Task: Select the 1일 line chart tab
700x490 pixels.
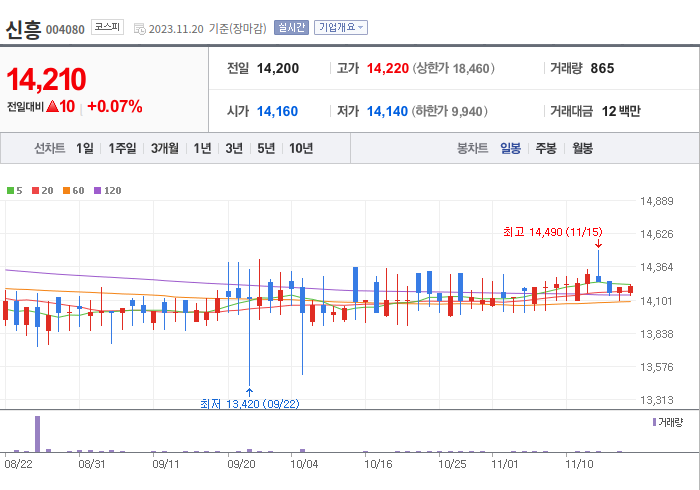Action: [x=84, y=148]
